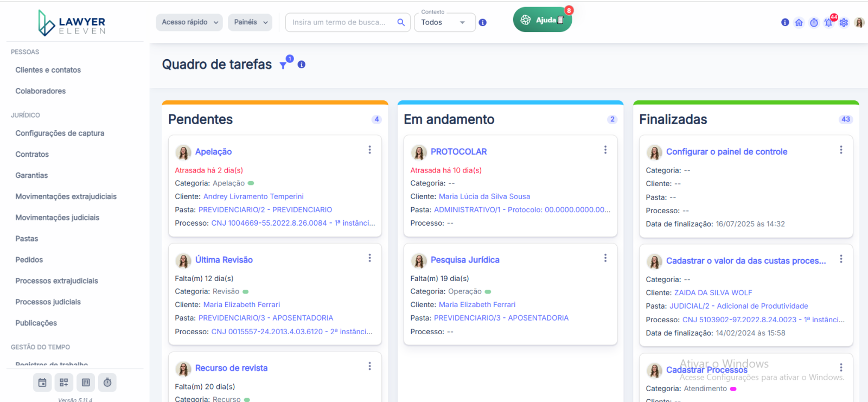Viewport: 868px width, 402px height.
Task: Expand the Acesso rápido dropdown
Action: coord(189,22)
